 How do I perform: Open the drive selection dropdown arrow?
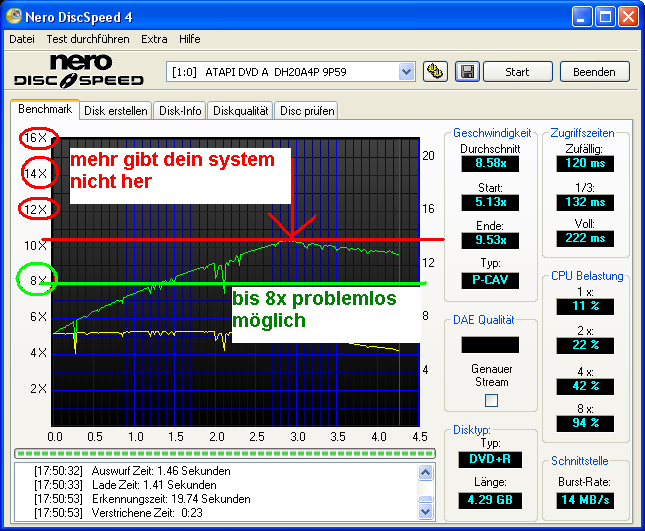[x=406, y=72]
